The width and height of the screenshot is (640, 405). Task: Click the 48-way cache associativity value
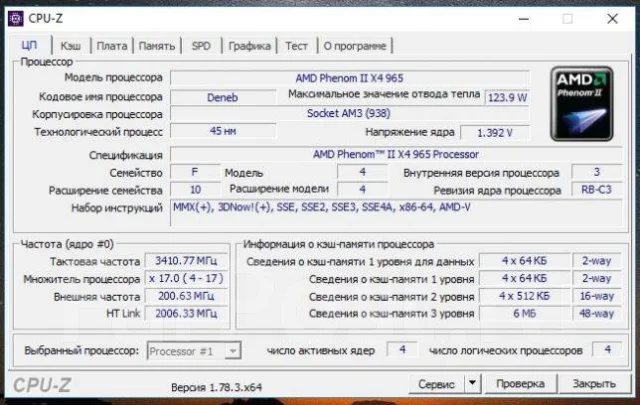pyautogui.click(x=597, y=314)
